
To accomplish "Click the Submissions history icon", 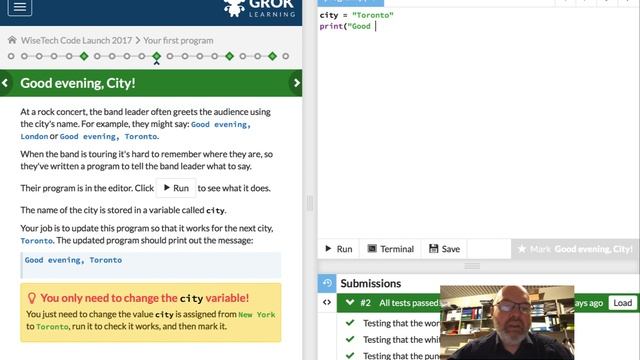I will [x=327, y=283].
